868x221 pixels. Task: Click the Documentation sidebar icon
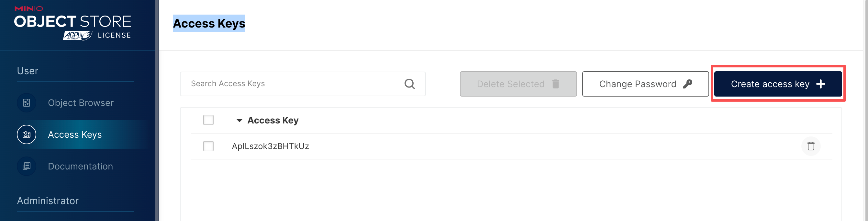click(x=27, y=166)
